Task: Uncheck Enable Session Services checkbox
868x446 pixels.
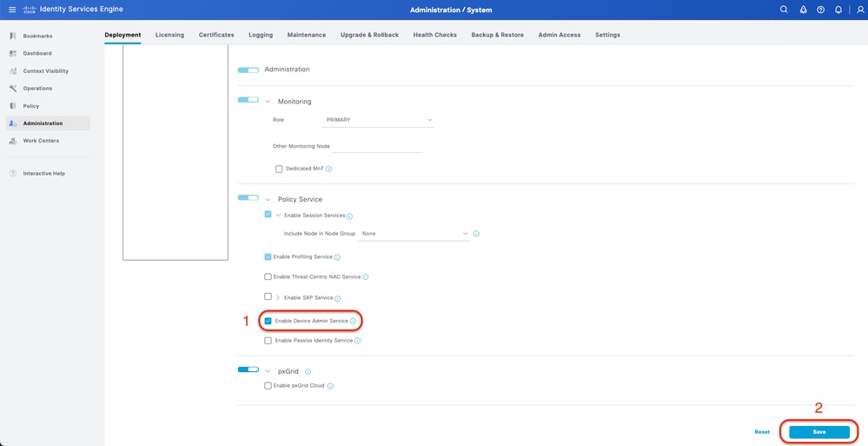Action: point(268,214)
